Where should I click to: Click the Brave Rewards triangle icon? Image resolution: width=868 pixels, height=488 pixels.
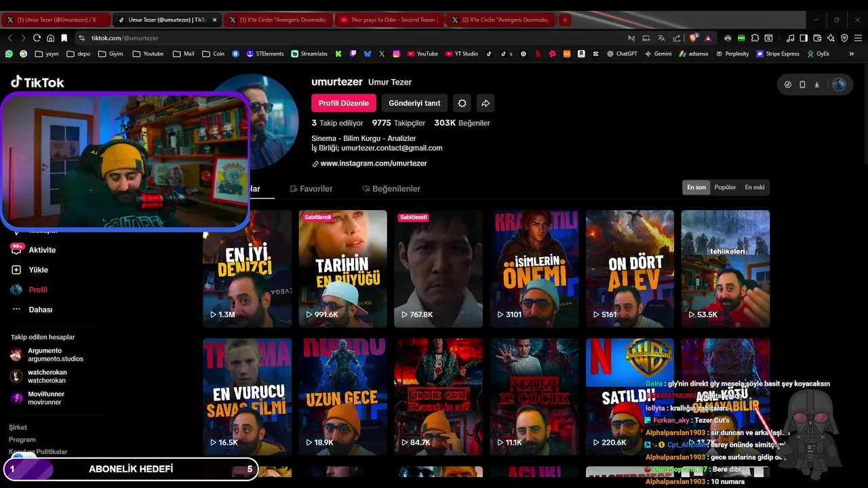point(708,38)
